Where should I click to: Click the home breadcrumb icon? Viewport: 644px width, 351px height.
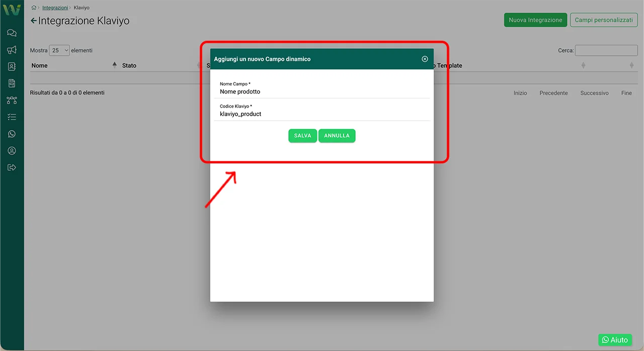[x=34, y=8]
